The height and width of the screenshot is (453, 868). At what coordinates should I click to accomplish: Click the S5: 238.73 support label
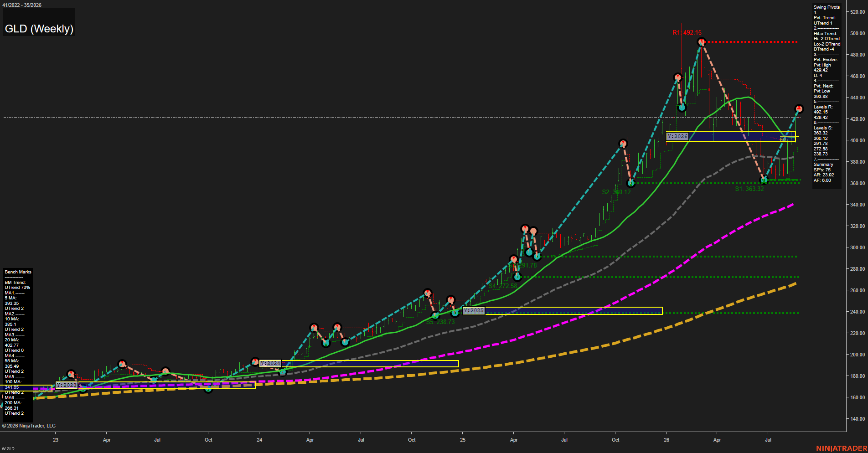[x=440, y=322]
